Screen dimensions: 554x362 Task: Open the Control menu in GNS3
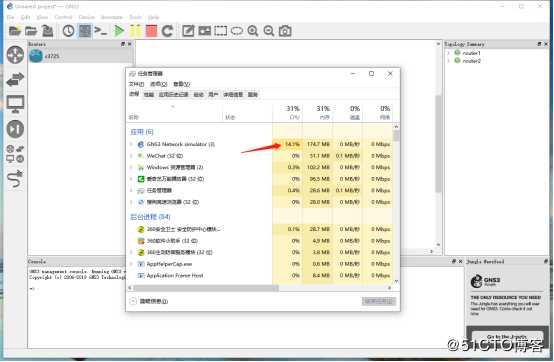pyautogui.click(x=63, y=17)
